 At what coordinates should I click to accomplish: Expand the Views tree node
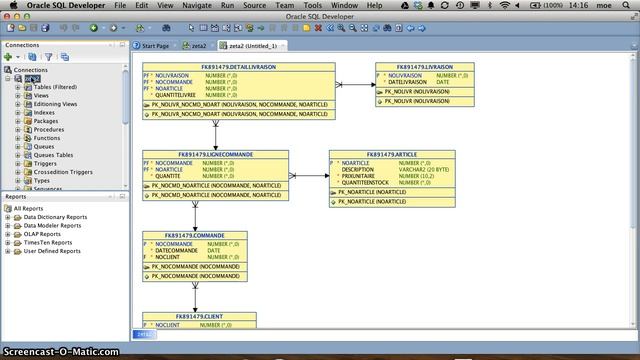click(18, 96)
